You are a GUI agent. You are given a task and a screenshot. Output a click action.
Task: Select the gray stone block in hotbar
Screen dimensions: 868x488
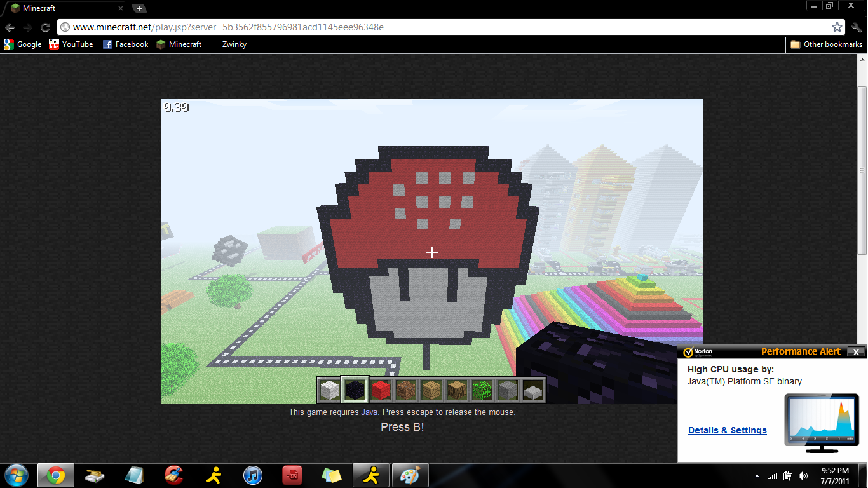coord(508,390)
